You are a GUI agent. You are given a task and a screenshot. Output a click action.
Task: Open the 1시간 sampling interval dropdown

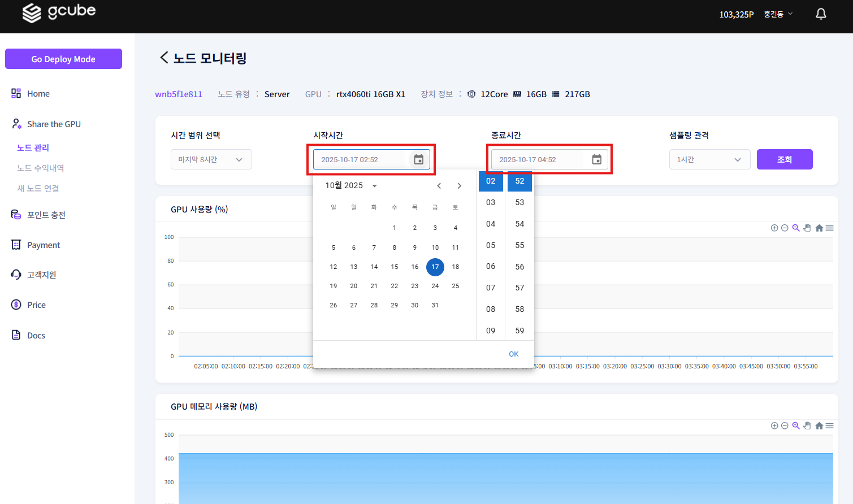pos(709,159)
